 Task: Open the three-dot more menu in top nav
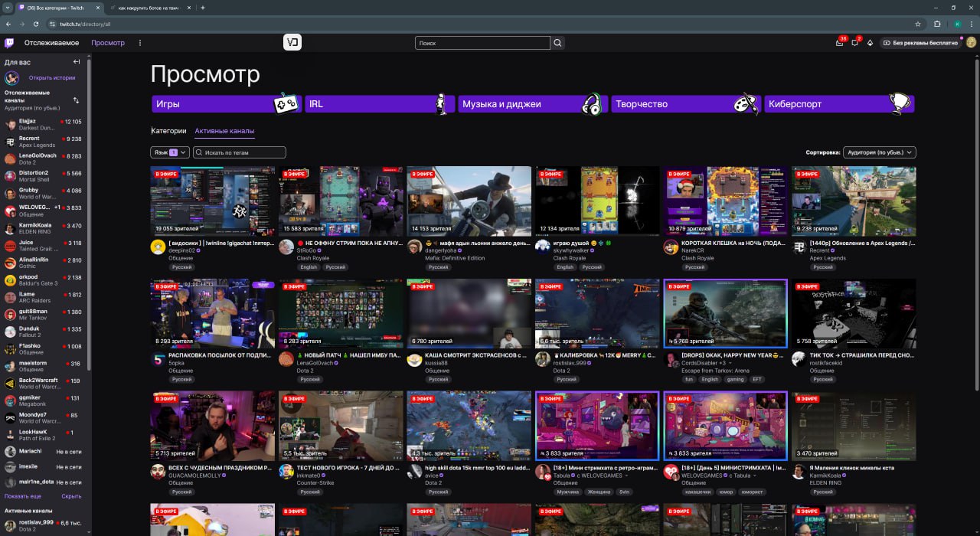(x=139, y=43)
